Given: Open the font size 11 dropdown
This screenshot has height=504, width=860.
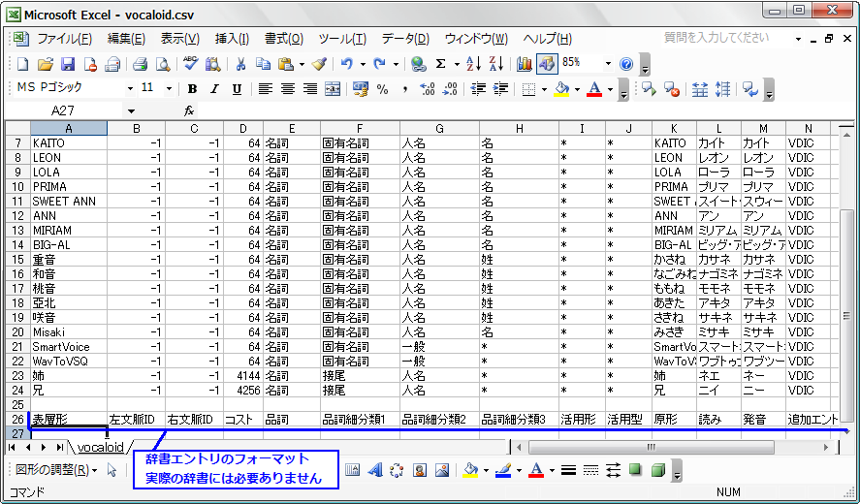Looking at the screenshot, I should (169, 89).
